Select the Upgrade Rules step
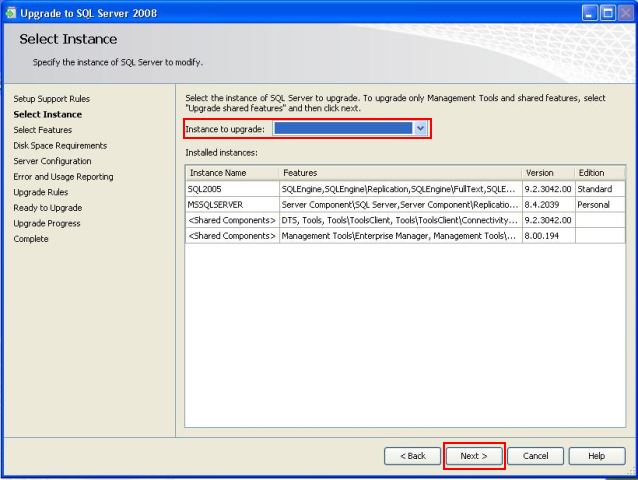The image size is (638, 480). (x=40, y=192)
